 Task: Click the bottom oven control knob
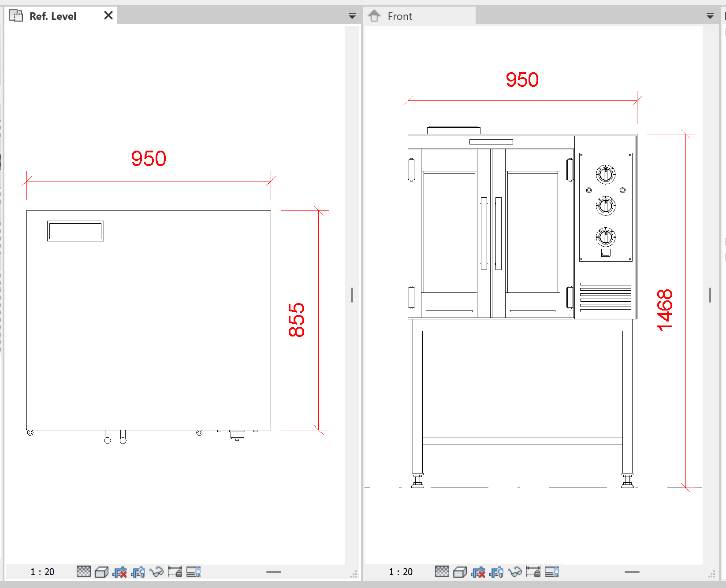click(606, 237)
